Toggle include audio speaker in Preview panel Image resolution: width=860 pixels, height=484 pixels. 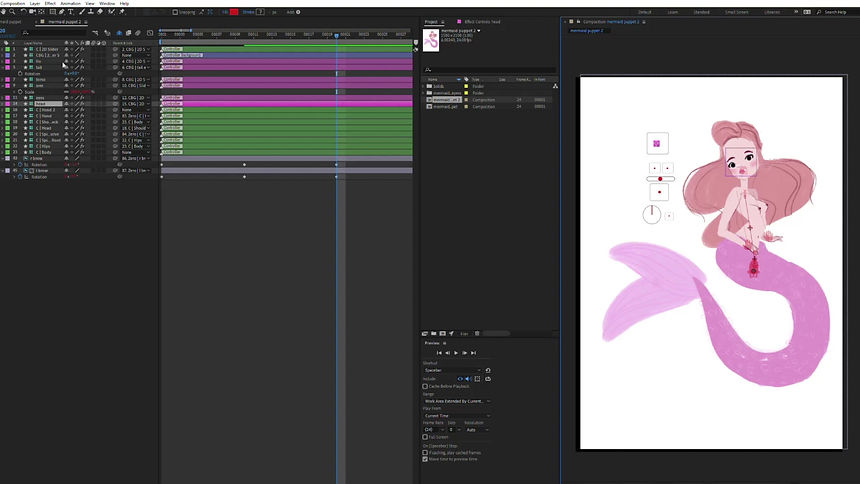point(468,379)
